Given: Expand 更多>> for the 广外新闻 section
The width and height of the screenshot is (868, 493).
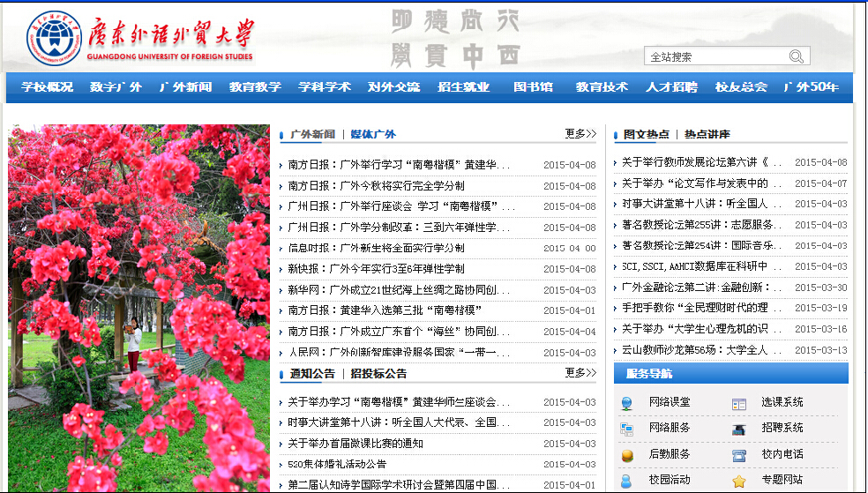Looking at the screenshot, I should [580, 134].
